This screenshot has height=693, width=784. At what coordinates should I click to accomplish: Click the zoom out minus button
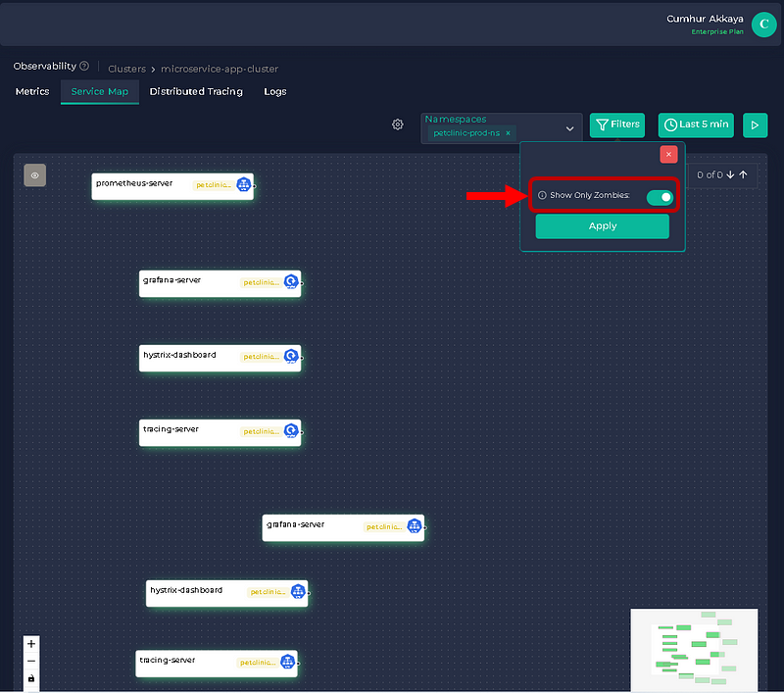(31, 662)
